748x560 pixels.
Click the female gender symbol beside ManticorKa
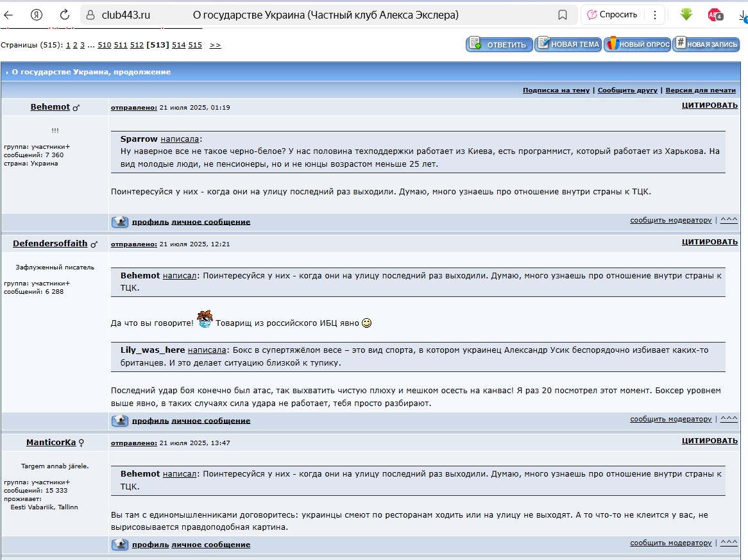tap(81, 443)
